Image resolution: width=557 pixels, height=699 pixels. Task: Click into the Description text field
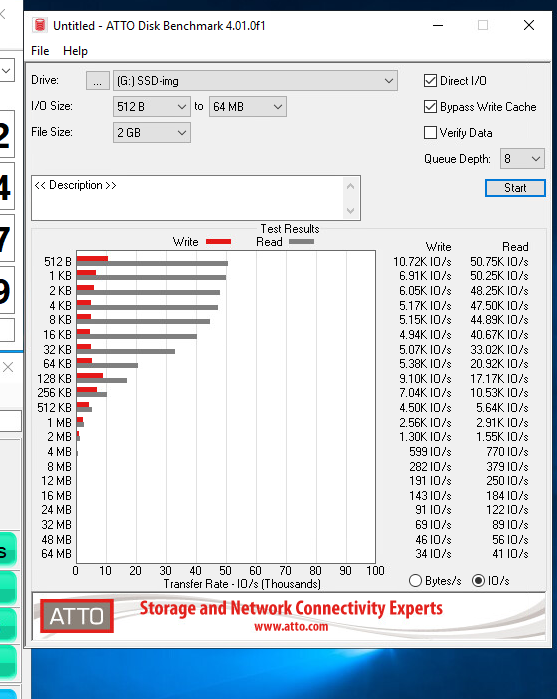tap(187, 197)
